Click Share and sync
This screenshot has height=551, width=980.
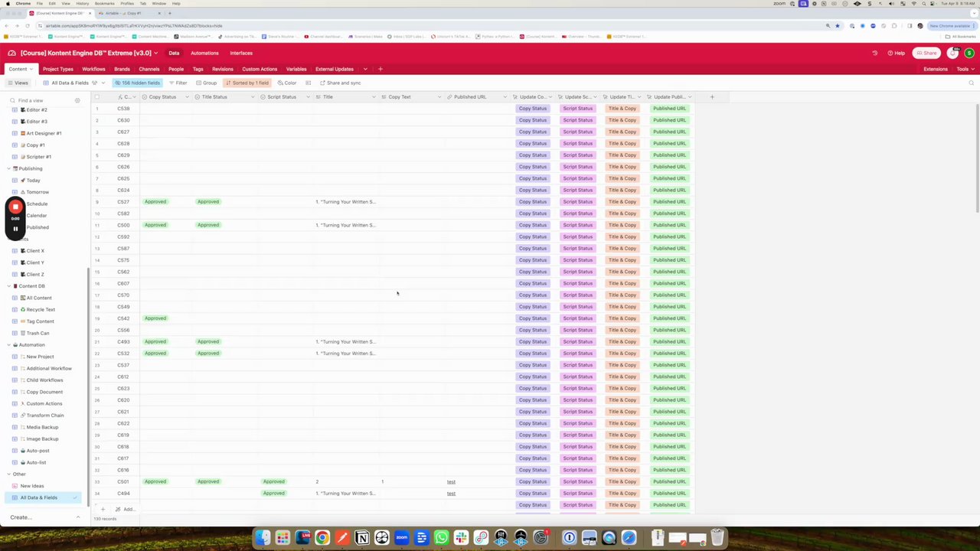coord(340,83)
